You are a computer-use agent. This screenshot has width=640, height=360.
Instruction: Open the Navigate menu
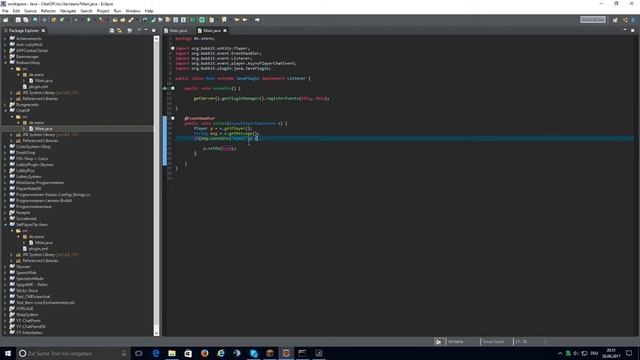(x=68, y=11)
